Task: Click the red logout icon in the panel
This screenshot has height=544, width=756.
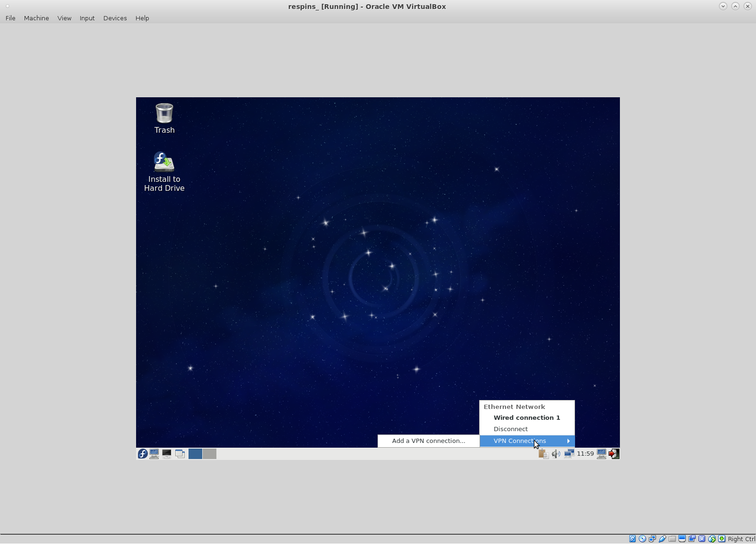Action: [614, 454]
